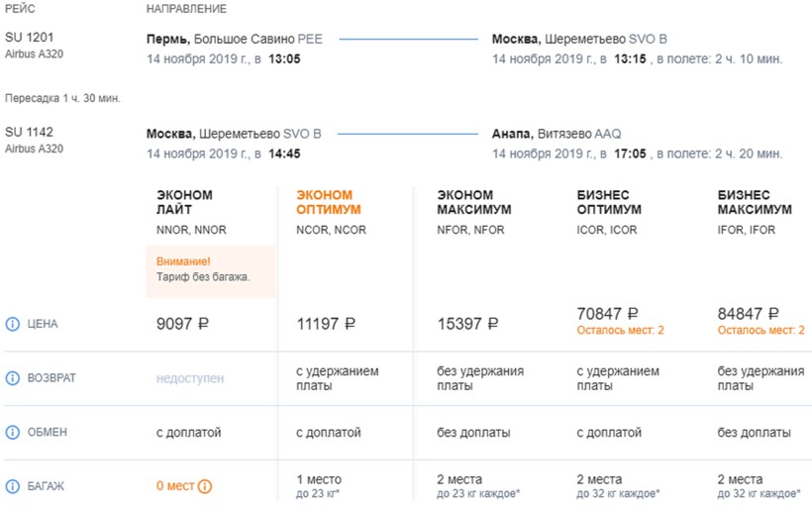Click the info icon beside ВОЗВРАТ

click(x=13, y=378)
